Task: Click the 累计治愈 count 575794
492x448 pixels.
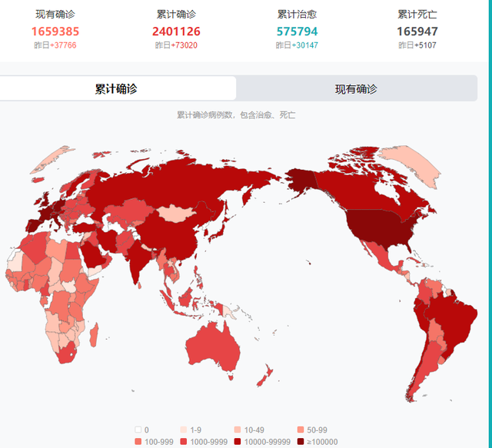Action: coord(298,32)
